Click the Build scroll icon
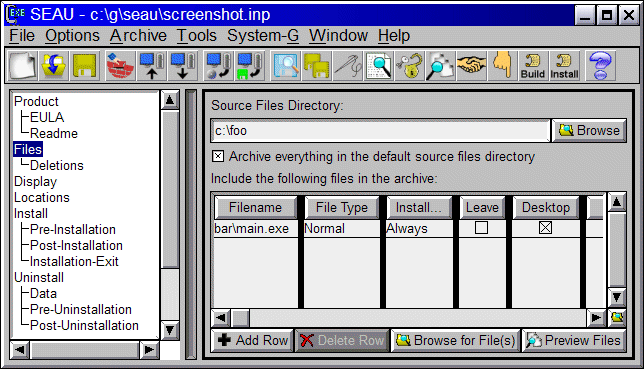644x369 pixels. [x=533, y=66]
